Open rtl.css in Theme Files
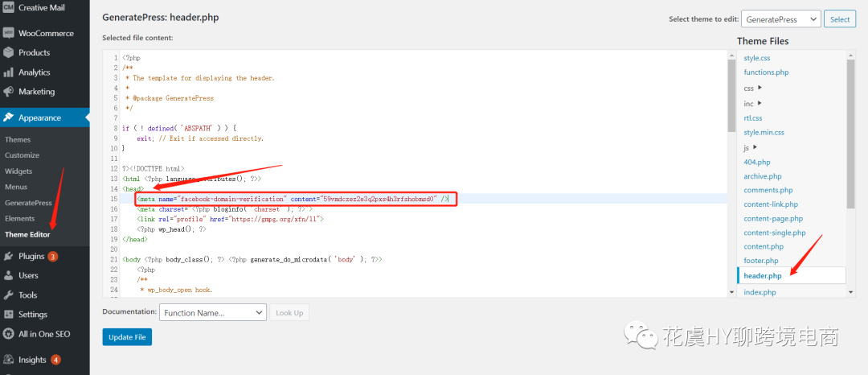Viewport: 868px width, 375px height. [x=753, y=118]
